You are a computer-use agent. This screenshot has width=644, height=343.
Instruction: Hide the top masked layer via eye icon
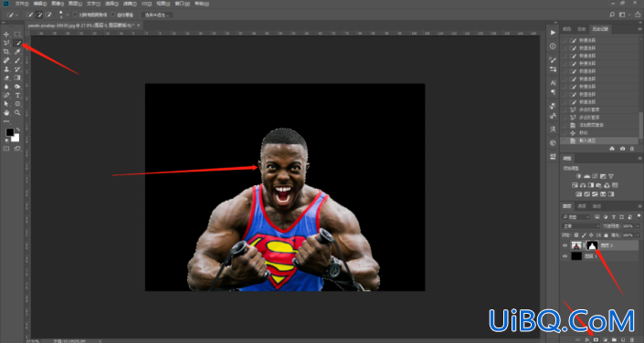coord(565,245)
